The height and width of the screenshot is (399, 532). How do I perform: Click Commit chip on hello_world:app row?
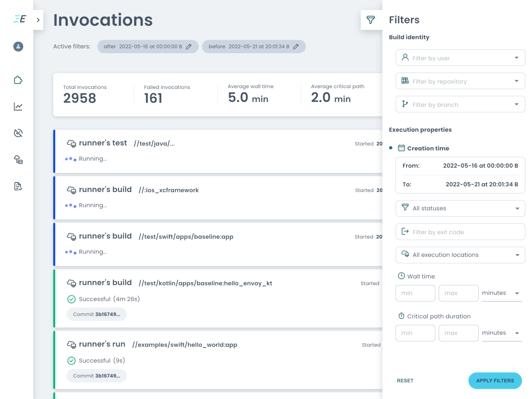96,376
